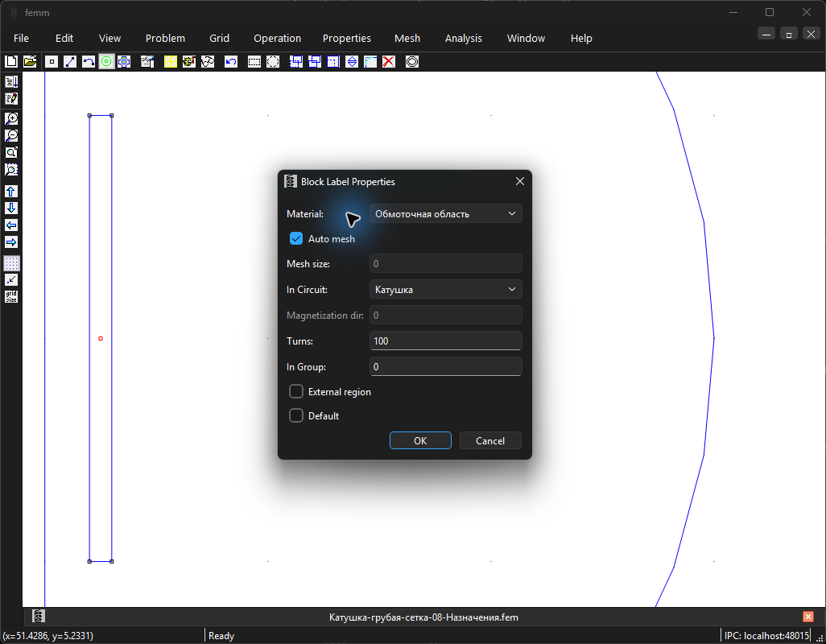This screenshot has width=826, height=644.
Task: Enable the External region checkbox
Action: tap(296, 391)
